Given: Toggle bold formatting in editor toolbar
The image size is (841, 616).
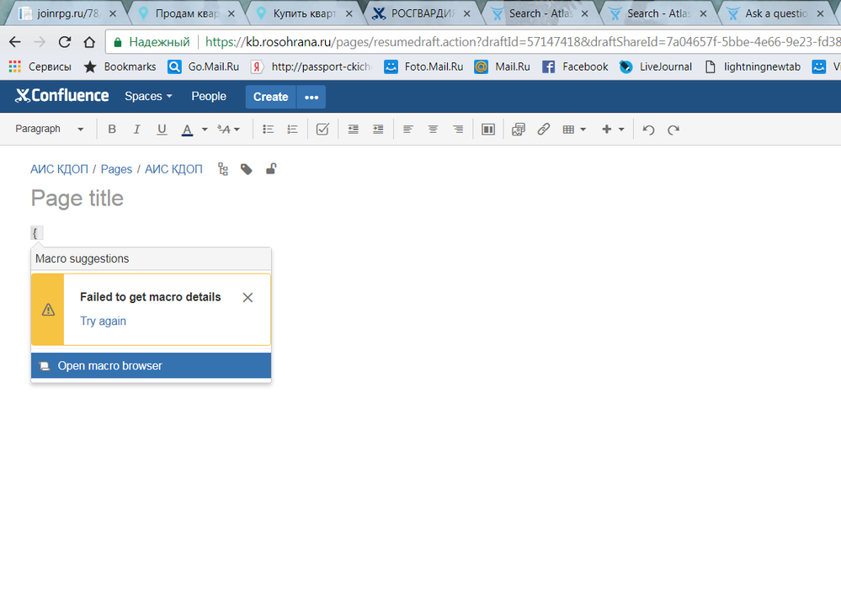Looking at the screenshot, I should pyautogui.click(x=112, y=130).
